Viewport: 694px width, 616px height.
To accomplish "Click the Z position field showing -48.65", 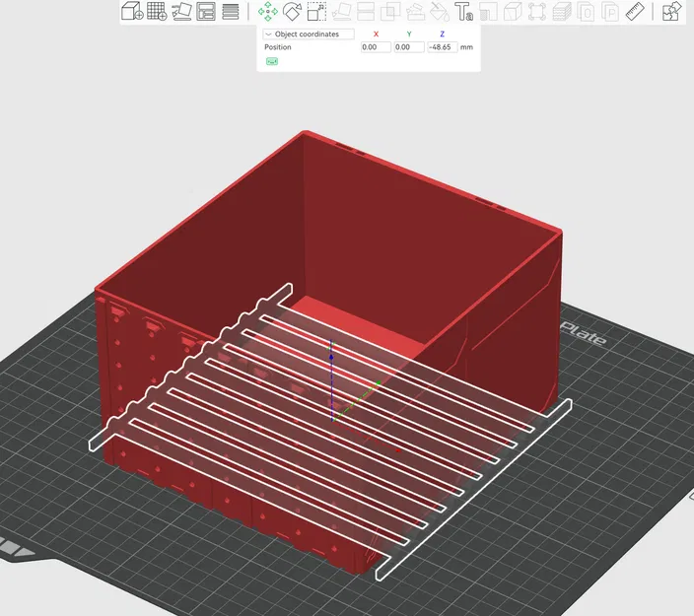I will click(x=443, y=47).
